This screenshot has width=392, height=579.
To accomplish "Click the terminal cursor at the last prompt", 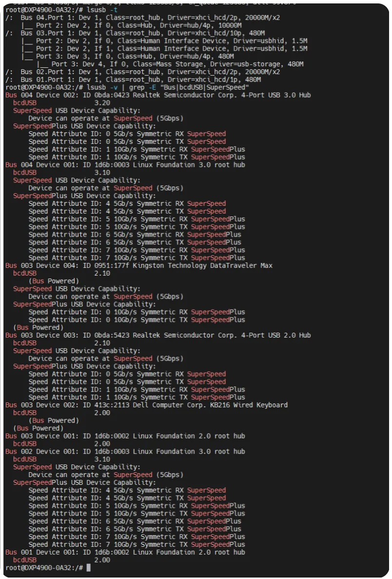I will coord(88,568).
